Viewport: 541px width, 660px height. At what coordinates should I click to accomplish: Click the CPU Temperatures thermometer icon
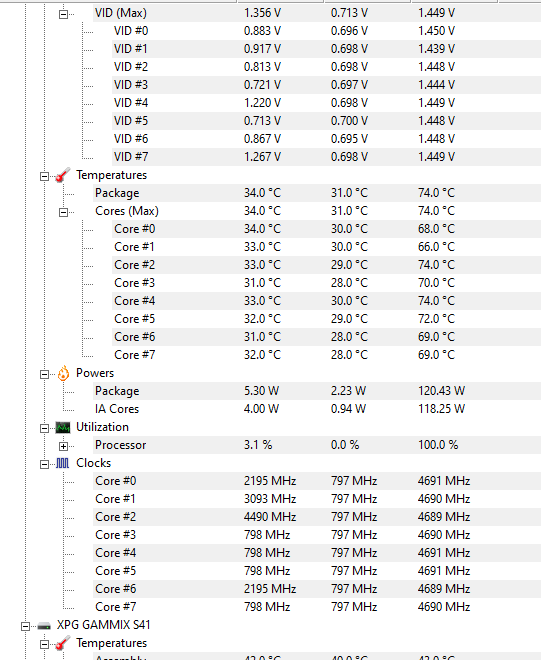63,175
